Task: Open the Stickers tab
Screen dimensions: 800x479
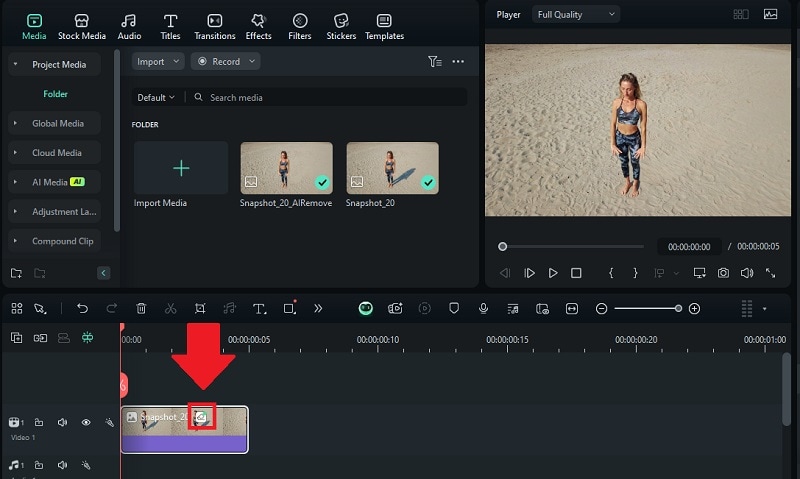Action: pyautogui.click(x=341, y=27)
